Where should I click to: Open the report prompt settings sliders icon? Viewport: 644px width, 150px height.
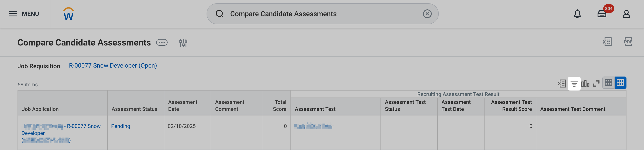(x=183, y=43)
